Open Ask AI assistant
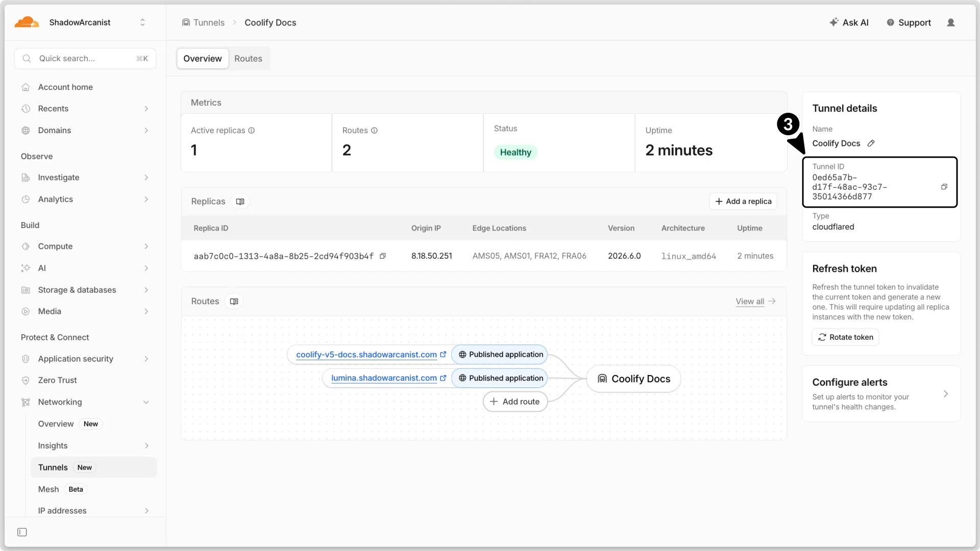This screenshot has height=551, width=980. point(849,22)
